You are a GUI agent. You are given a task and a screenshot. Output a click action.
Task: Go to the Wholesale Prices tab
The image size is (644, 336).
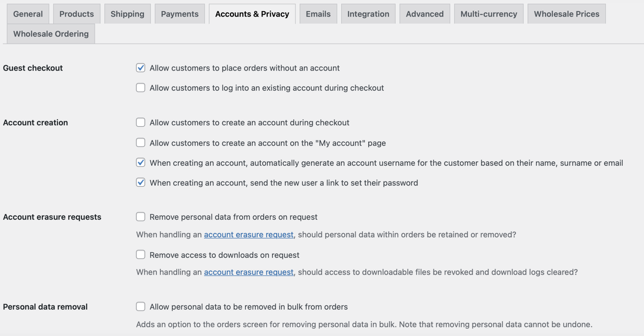click(x=566, y=14)
